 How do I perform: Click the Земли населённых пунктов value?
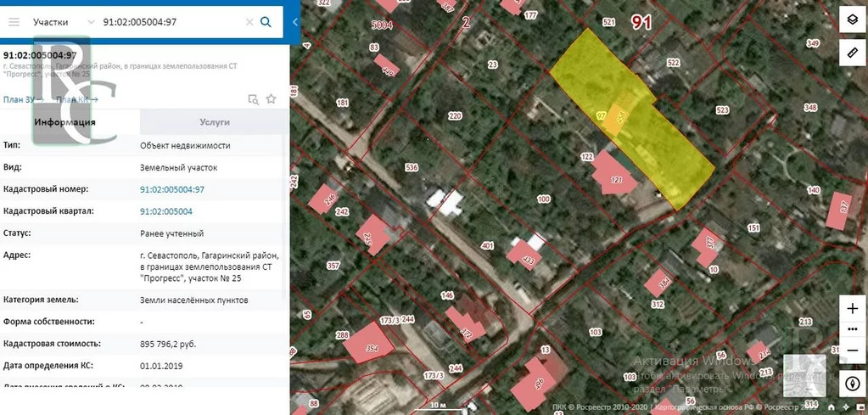(x=194, y=300)
